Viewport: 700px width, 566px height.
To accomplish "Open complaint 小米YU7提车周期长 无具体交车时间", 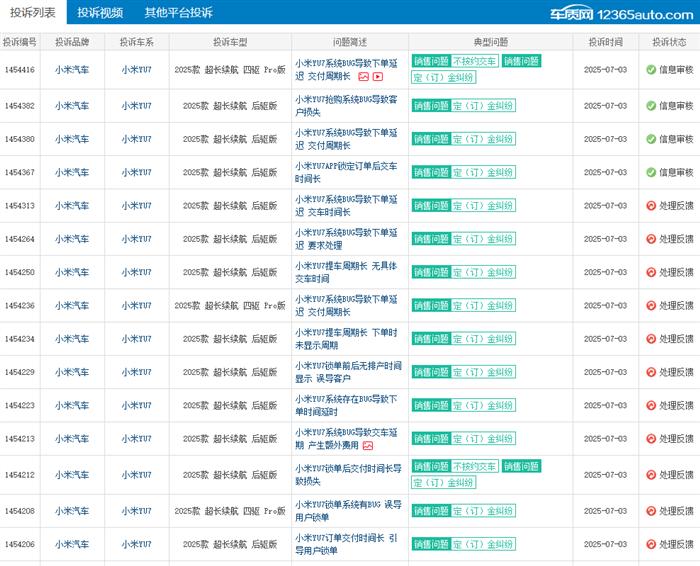I will 346,272.
